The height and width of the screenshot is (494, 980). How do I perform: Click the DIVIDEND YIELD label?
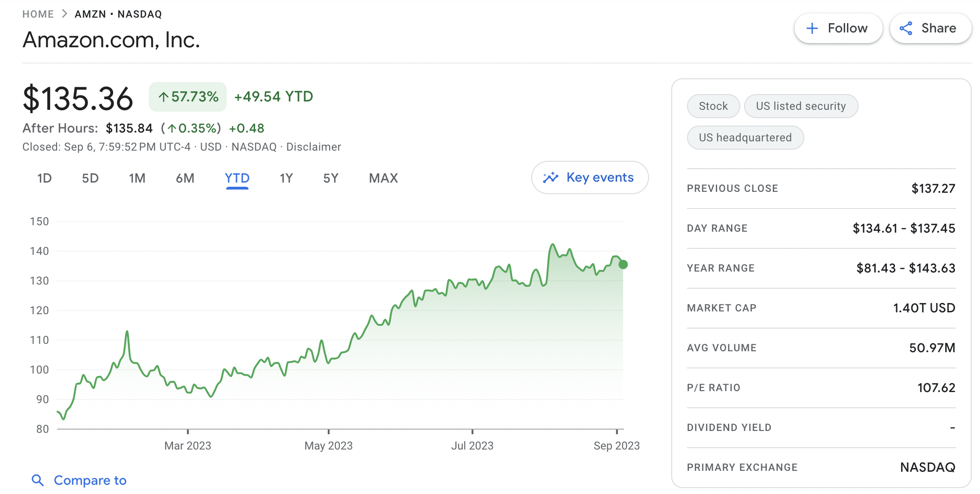(x=729, y=428)
